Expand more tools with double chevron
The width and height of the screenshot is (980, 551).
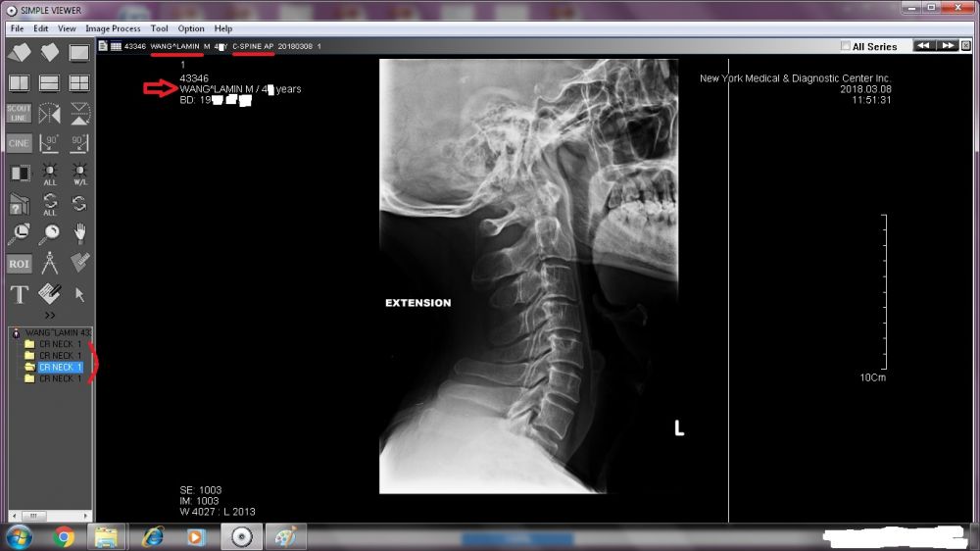coord(50,315)
